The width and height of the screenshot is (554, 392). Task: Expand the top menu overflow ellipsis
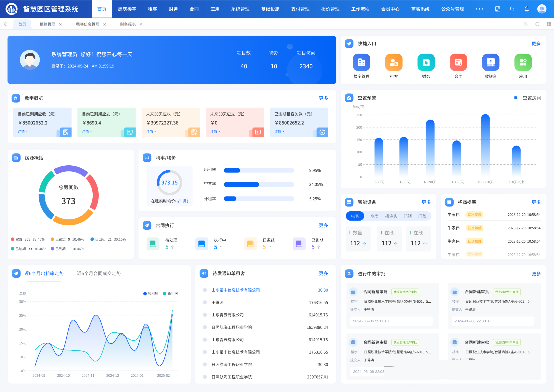479,9
